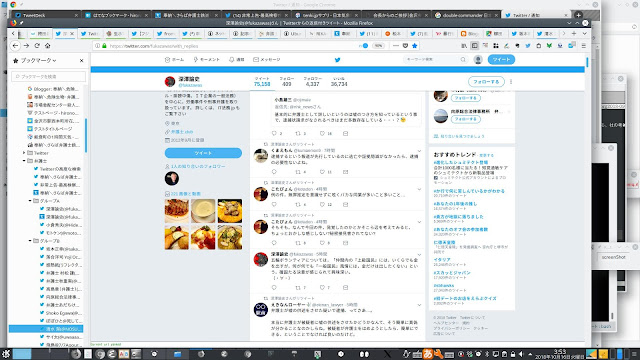This screenshot has height=360, width=640.
Task: Click the bookmarks sidebar vertical scrollbar
Action: [x=86, y=135]
